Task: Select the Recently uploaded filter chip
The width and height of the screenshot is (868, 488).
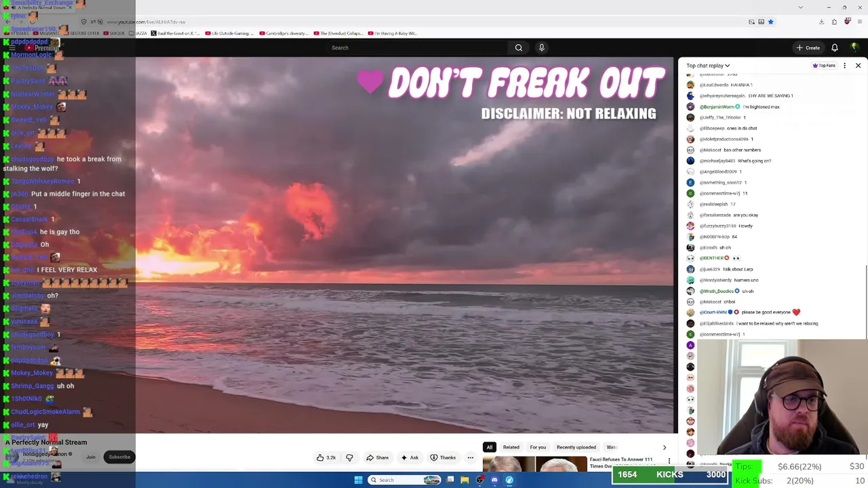Action: 576,447
